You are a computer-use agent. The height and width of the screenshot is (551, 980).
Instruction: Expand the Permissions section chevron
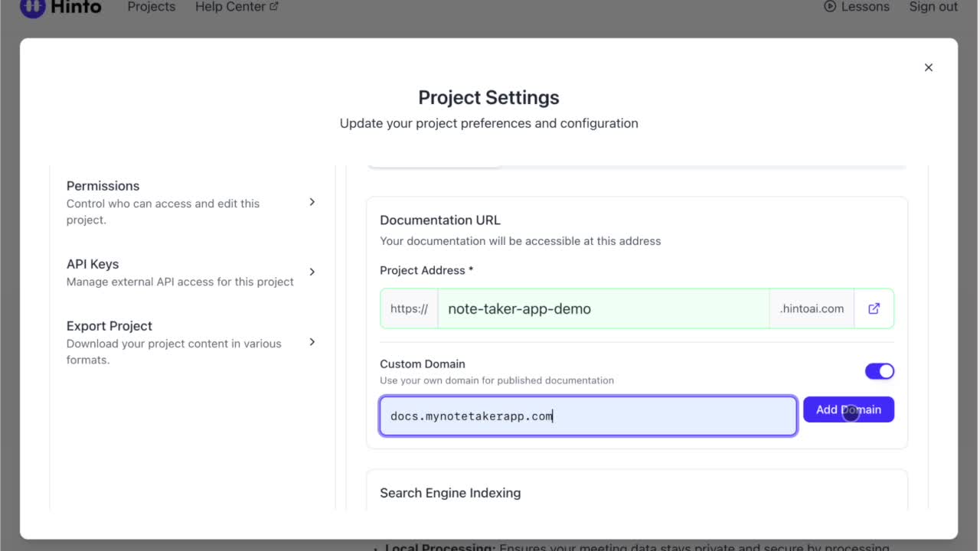(x=312, y=202)
